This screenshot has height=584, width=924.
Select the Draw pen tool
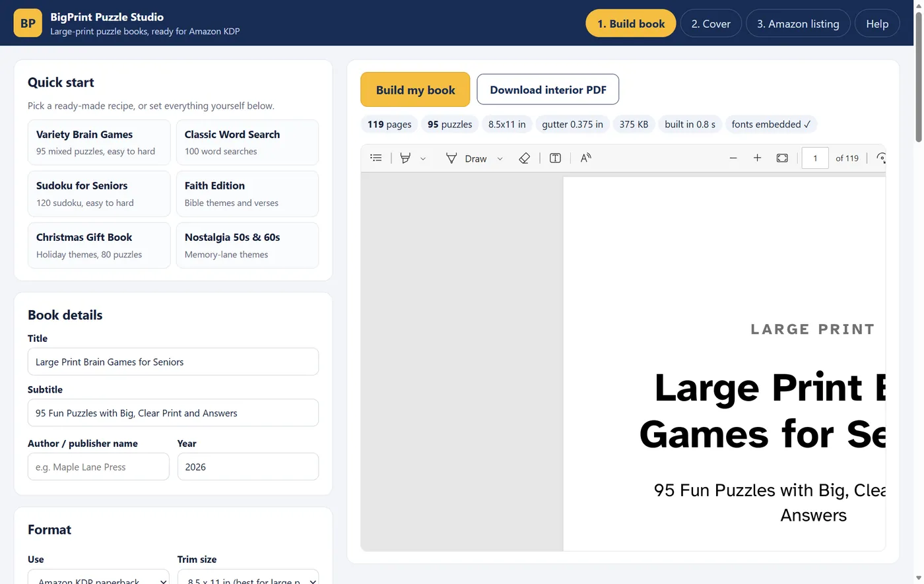pos(467,158)
